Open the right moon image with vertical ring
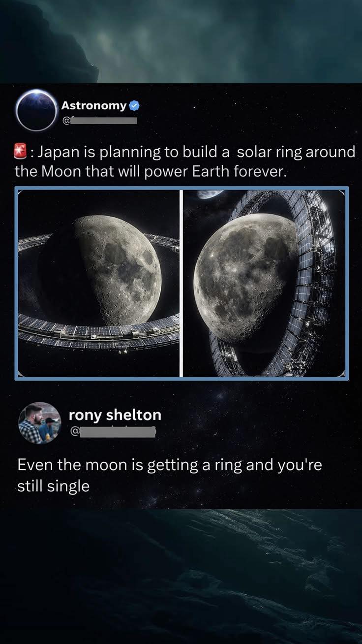This screenshot has height=644, width=362. [264, 283]
